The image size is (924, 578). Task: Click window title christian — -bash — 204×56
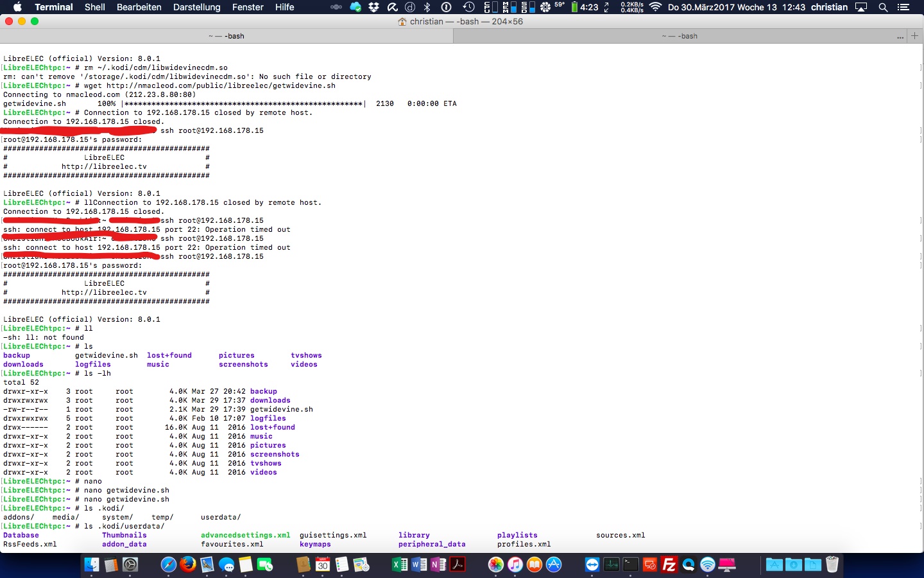coord(466,21)
